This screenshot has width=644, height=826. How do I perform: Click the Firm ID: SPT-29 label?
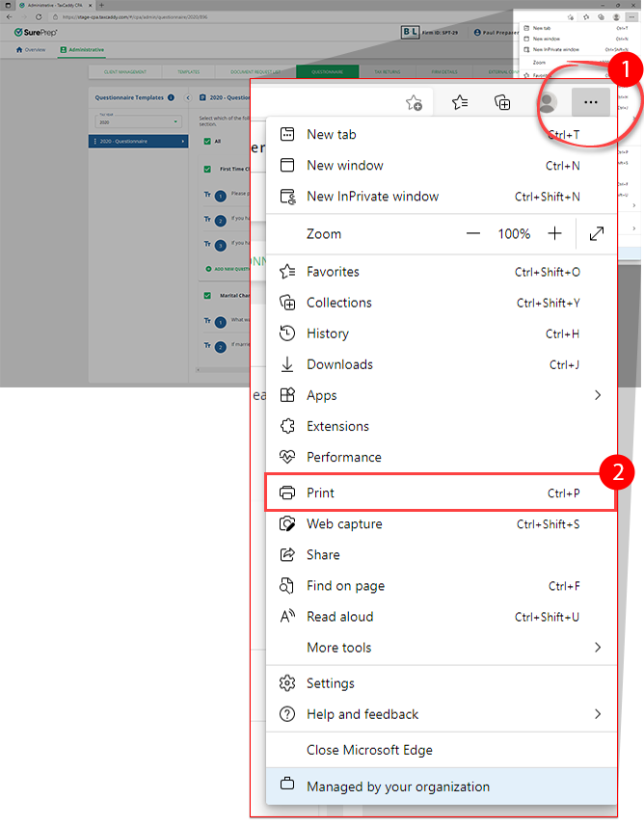point(440,33)
